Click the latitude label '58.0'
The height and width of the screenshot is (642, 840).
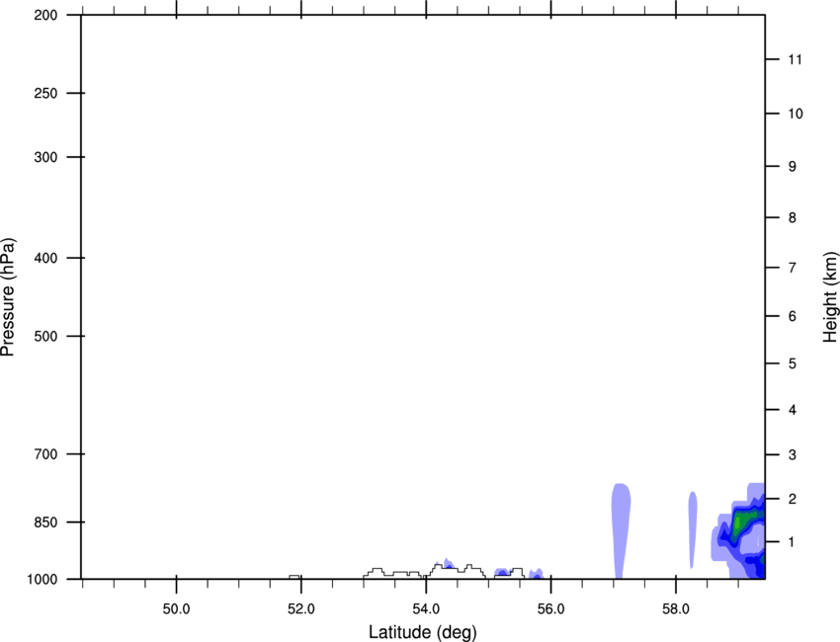point(676,609)
